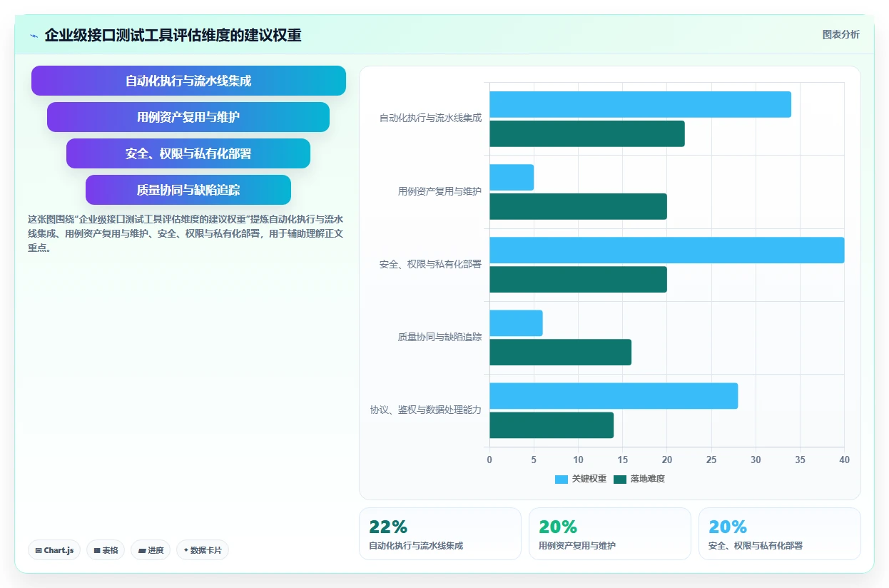889x588 pixels.
Task: Click the title 企业级接口测试工具评估维度的建议权重
Action: [x=173, y=35]
